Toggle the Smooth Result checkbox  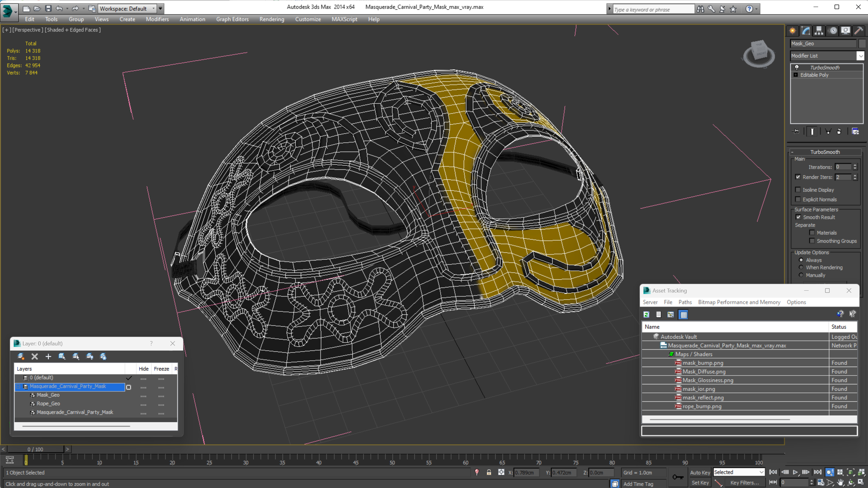(798, 217)
